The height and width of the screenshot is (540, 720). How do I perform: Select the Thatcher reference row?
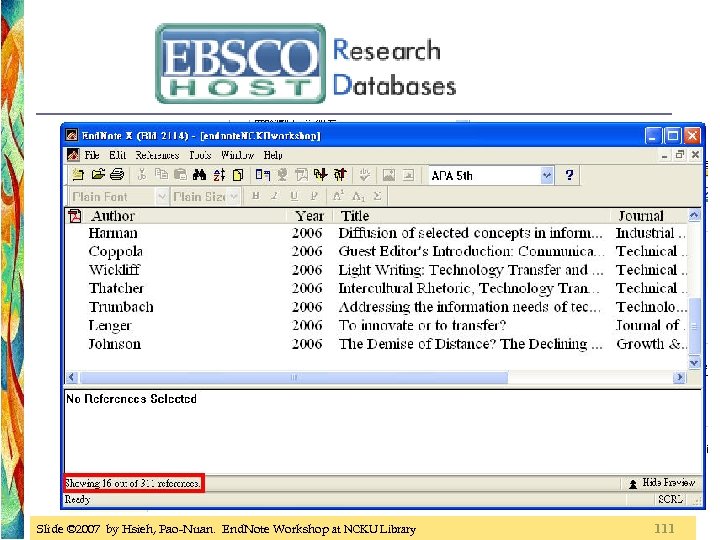point(377,288)
